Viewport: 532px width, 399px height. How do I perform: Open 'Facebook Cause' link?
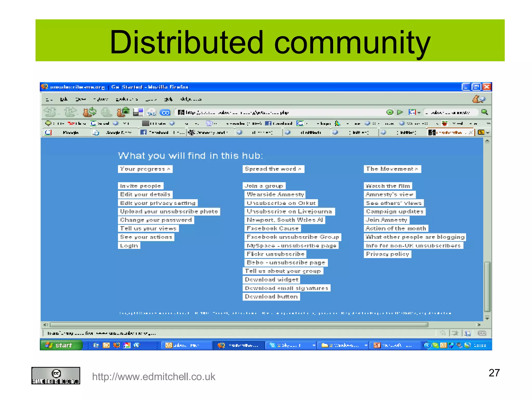click(272, 229)
